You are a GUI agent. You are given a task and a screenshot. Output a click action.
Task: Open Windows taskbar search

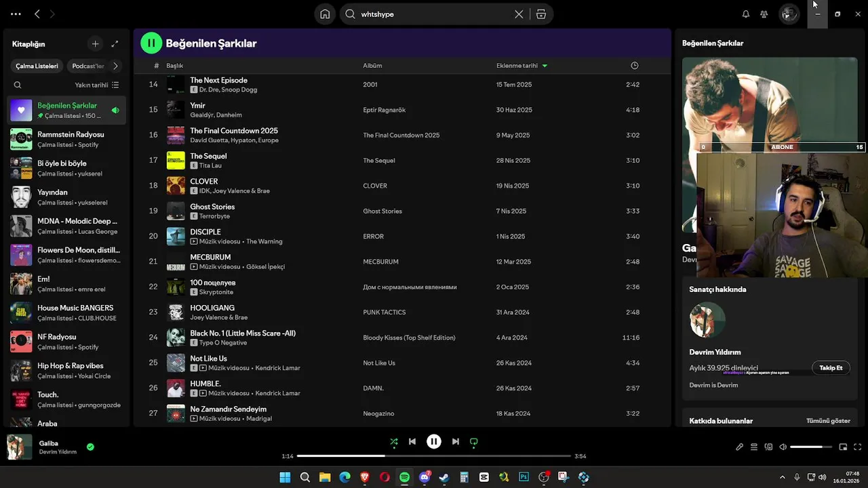[x=305, y=477]
